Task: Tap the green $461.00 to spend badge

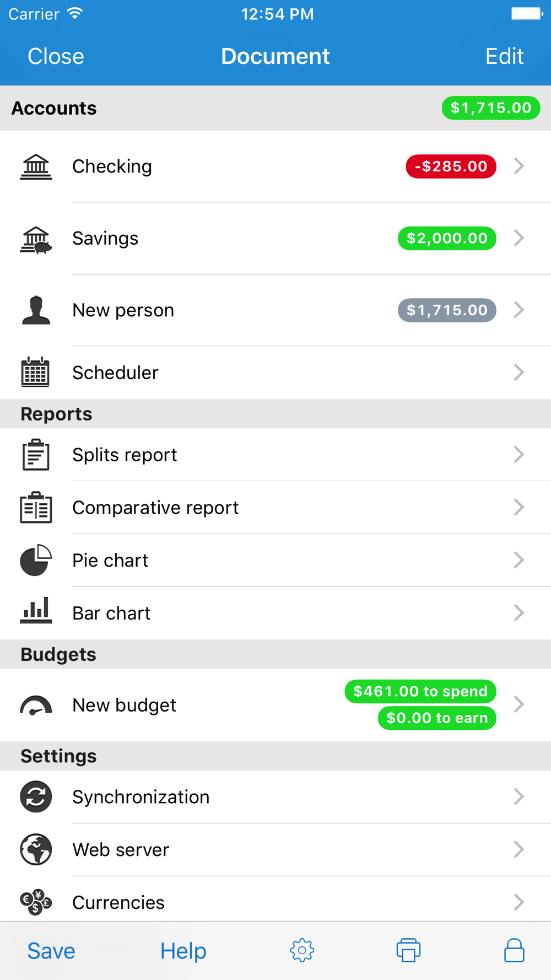Action: coord(420,691)
